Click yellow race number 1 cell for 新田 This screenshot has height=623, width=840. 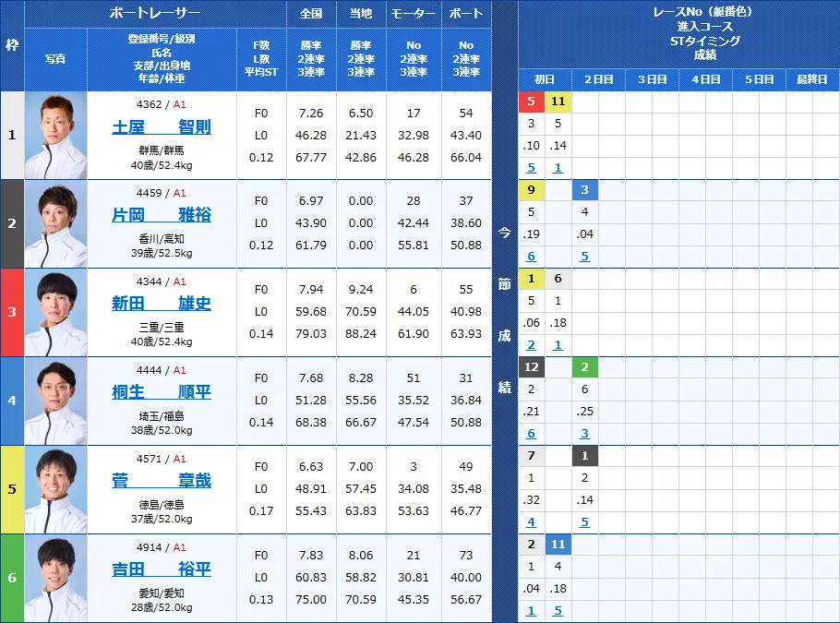click(x=532, y=279)
